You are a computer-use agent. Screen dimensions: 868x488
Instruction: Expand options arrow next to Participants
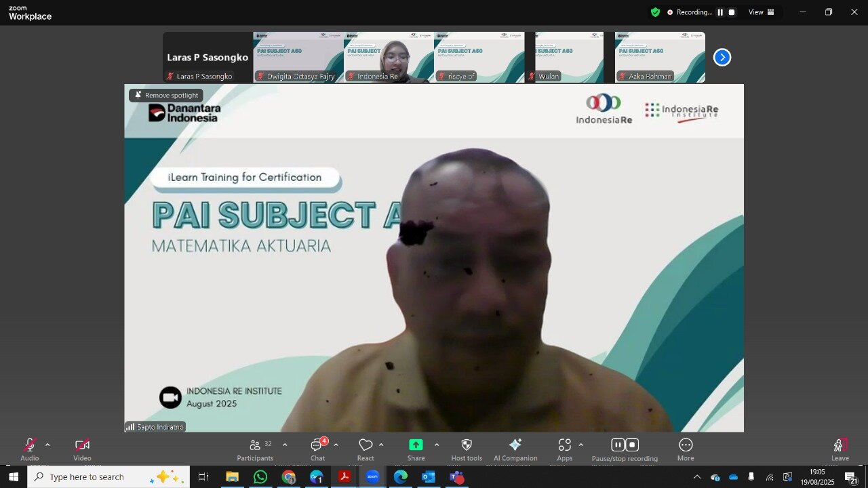tap(285, 445)
